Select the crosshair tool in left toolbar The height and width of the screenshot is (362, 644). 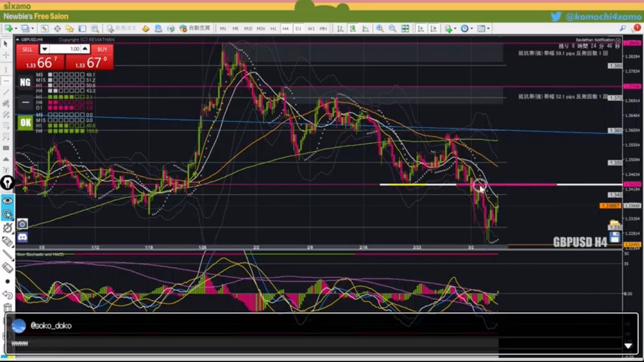tap(6, 55)
